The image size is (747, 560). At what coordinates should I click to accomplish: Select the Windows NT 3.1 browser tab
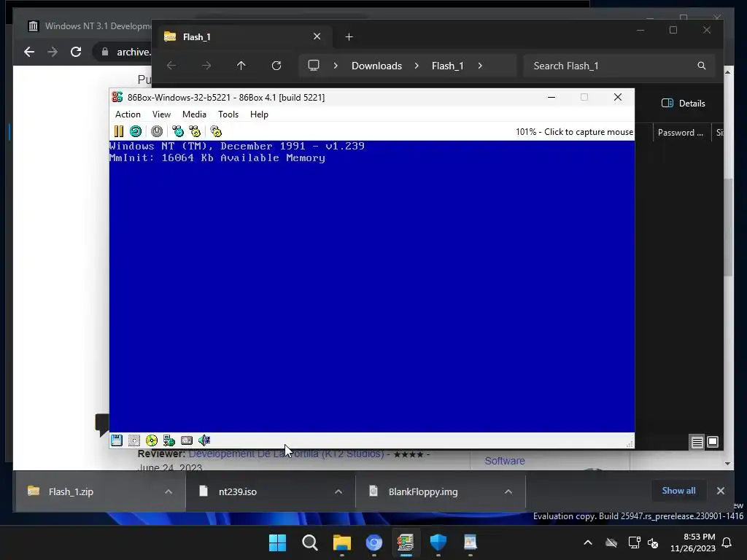(88, 26)
